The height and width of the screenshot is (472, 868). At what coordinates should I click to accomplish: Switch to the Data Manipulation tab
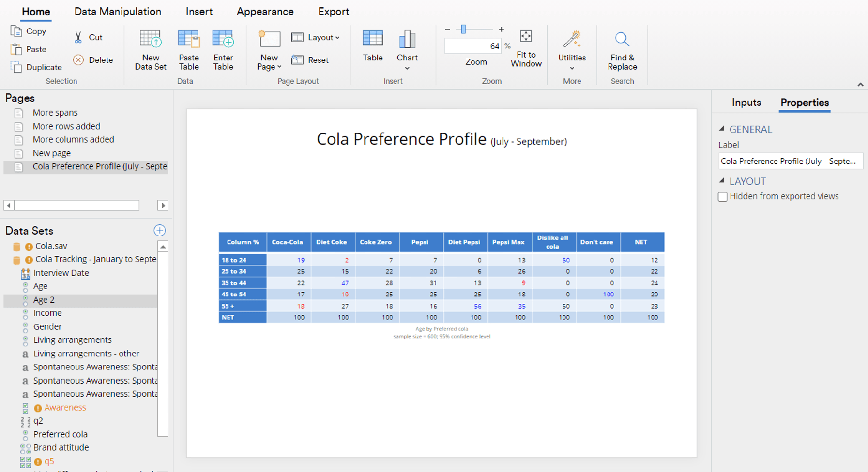(118, 12)
